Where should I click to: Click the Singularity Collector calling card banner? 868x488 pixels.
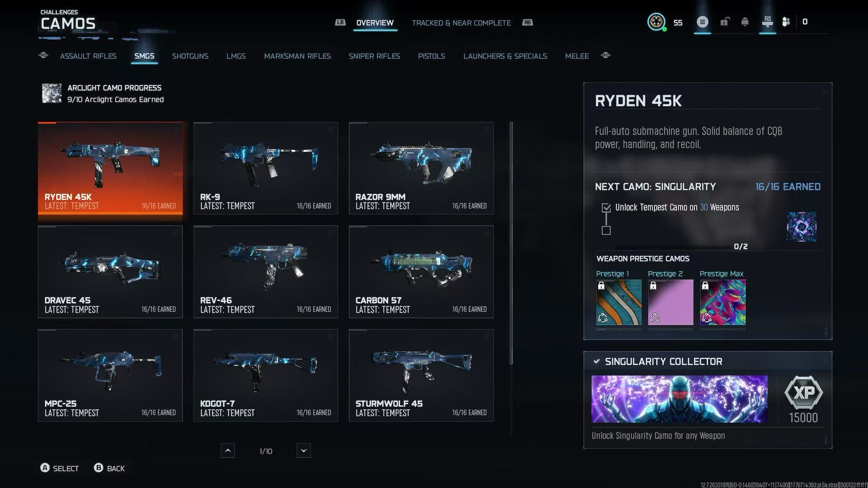[x=679, y=399]
